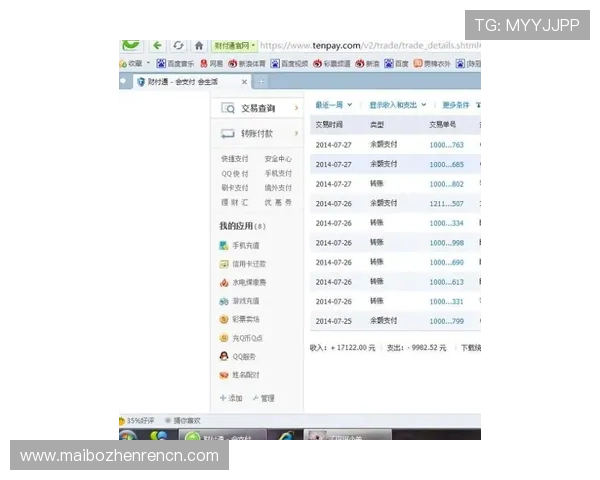Launch the 充Q币Q点 app
This screenshot has height=480, width=600.
click(x=241, y=338)
